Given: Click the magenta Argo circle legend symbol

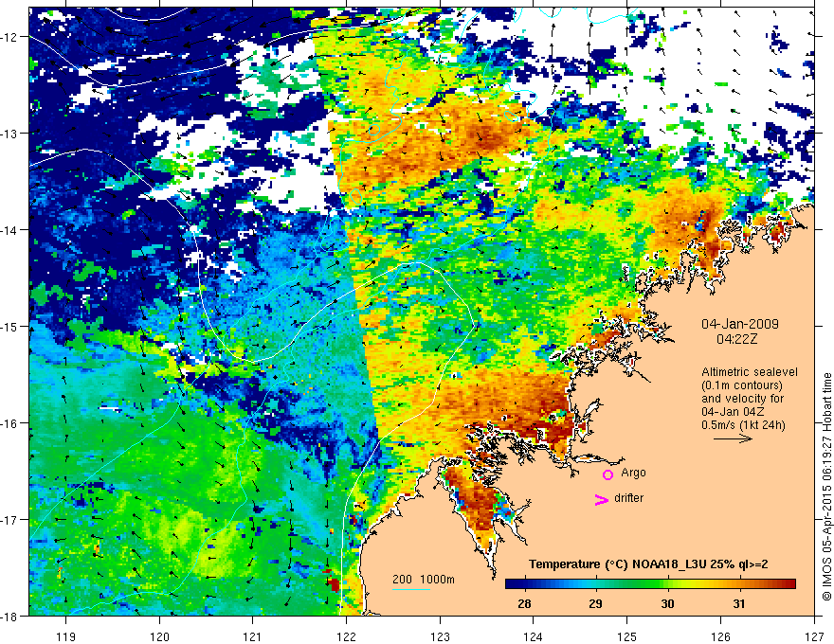Looking at the screenshot, I should 607,474.
